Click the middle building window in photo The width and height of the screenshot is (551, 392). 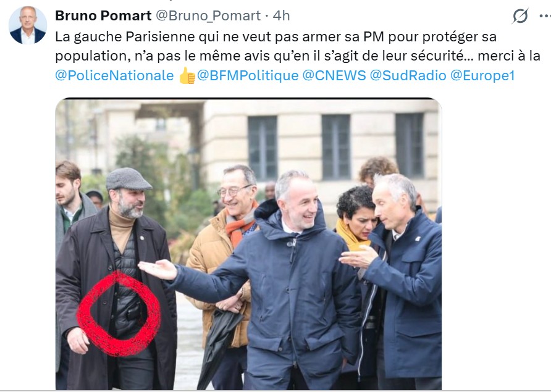pyautogui.click(x=335, y=147)
